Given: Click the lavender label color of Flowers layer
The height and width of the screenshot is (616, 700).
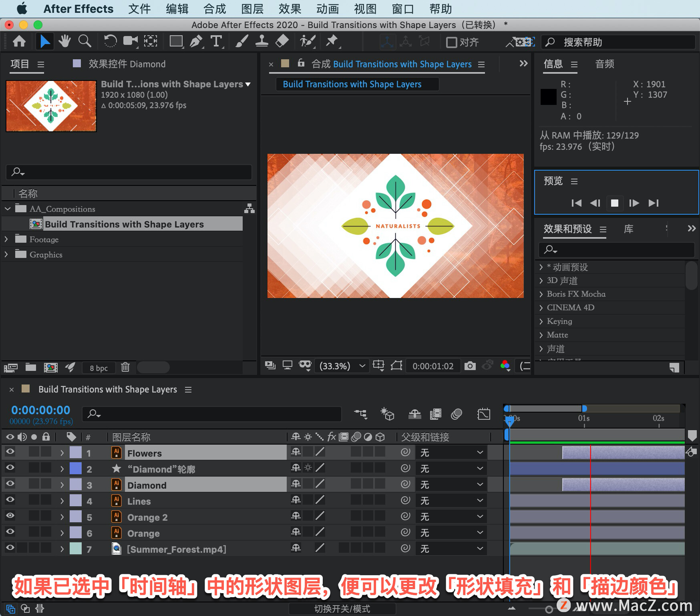Looking at the screenshot, I should tap(76, 453).
